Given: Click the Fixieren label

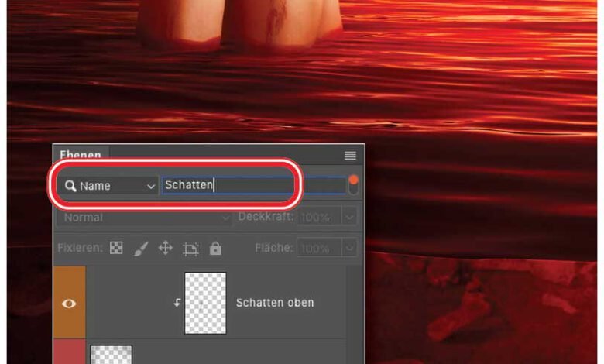Looking at the screenshot, I should pyautogui.click(x=80, y=248).
